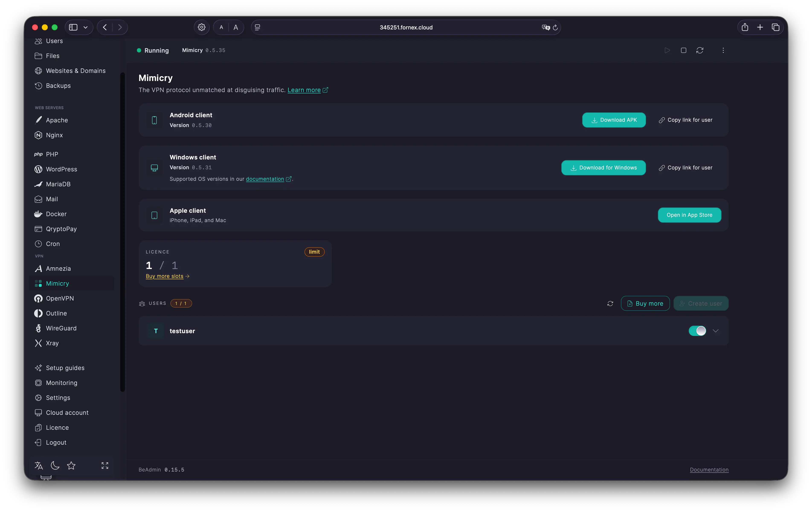Select OpenVPN under VPN
The width and height of the screenshot is (812, 512).
60,298
